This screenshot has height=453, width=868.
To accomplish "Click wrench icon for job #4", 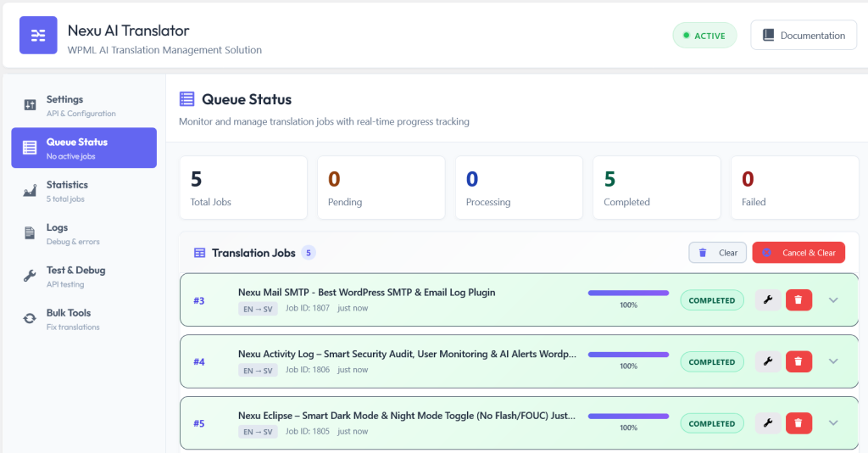I will coord(768,361).
